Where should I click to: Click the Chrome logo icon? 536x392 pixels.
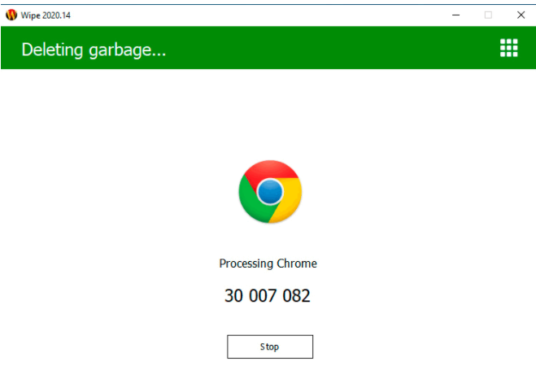click(x=270, y=192)
